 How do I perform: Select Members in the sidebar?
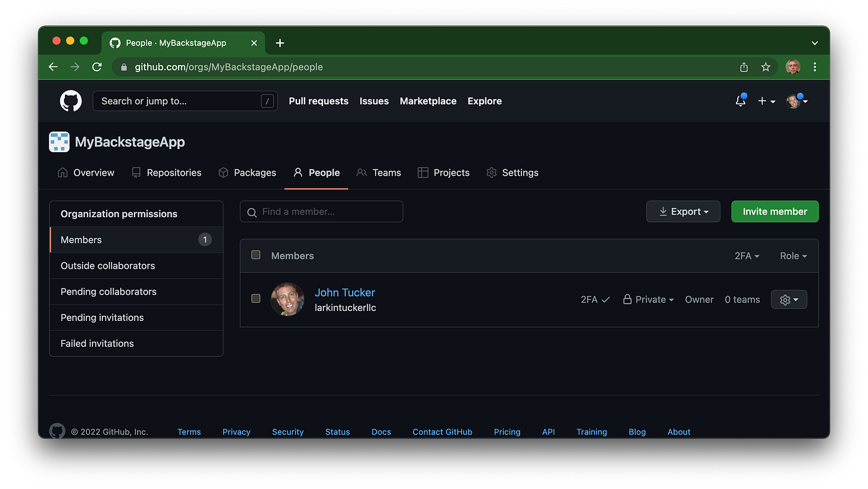click(x=136, y=240)
